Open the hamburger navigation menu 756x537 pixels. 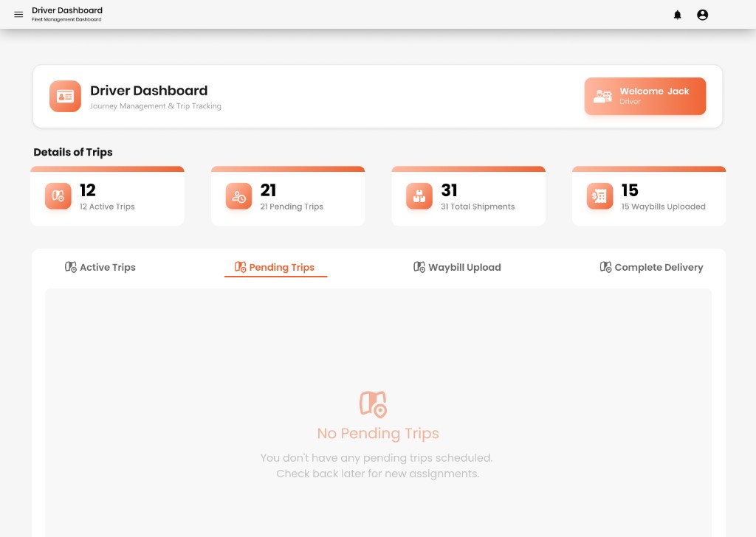18,15
